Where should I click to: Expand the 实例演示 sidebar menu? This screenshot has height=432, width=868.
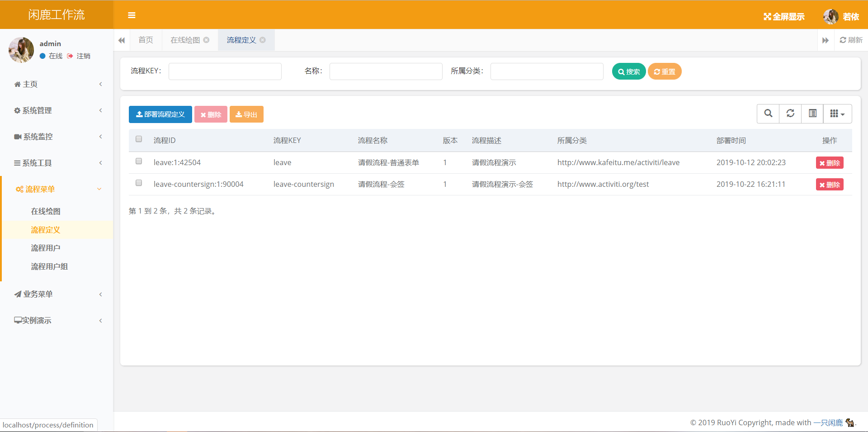[x=57, y=320]
